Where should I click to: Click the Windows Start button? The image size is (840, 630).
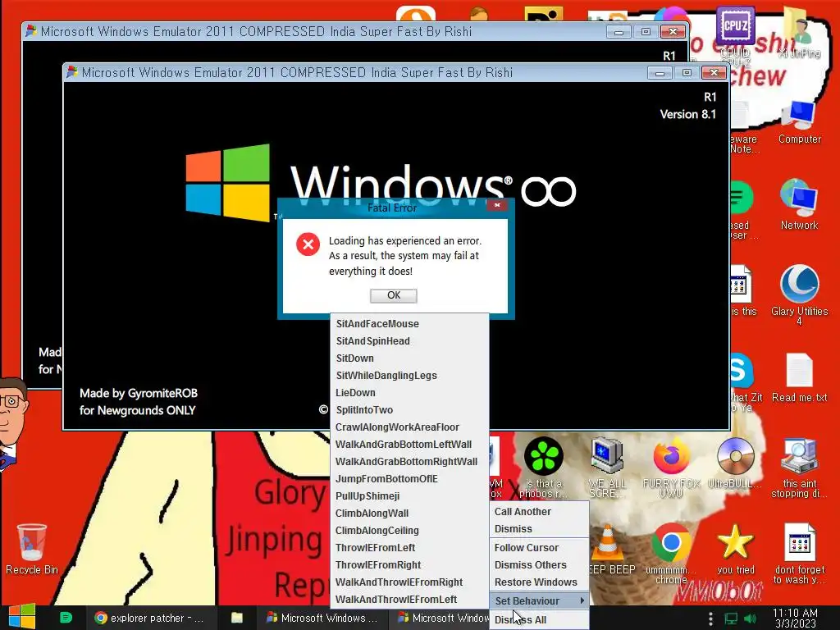[21, 617]
